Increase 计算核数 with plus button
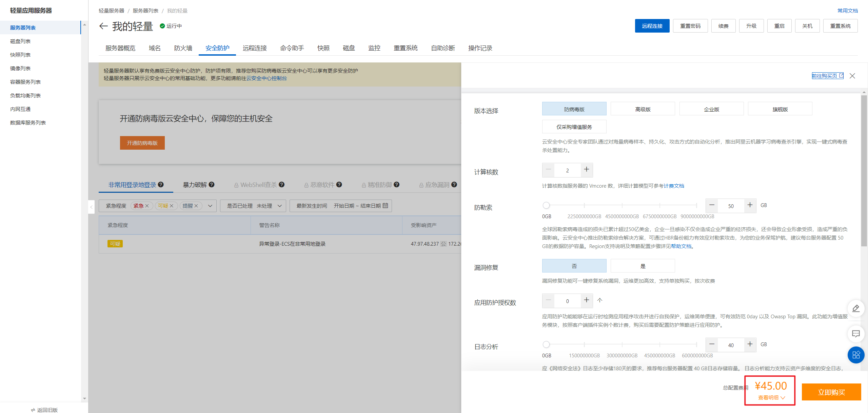The image size is (868, 413). [587, 170]
